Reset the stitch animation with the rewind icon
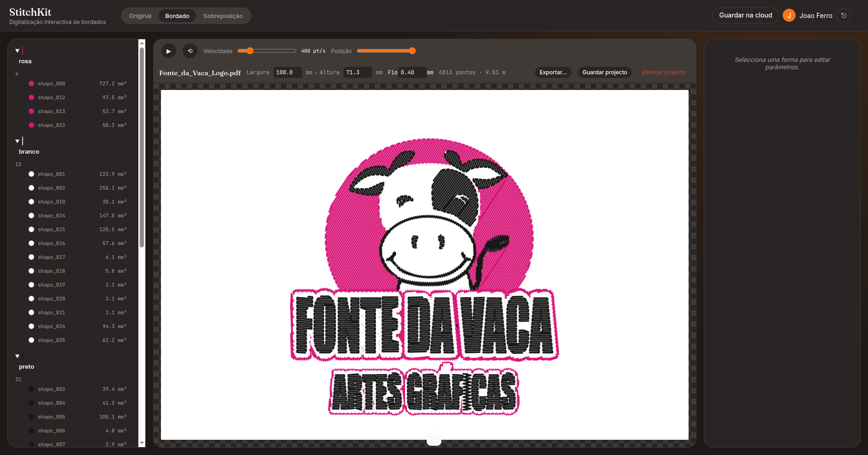This screenshot has height=455, width=868. [190, 51]
